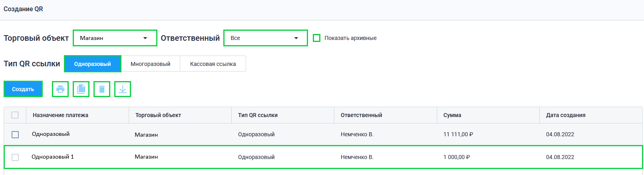Click the Одноразовый 1 payment purpose cell
The width and height of the screenshot is (644, 175).
53,157
